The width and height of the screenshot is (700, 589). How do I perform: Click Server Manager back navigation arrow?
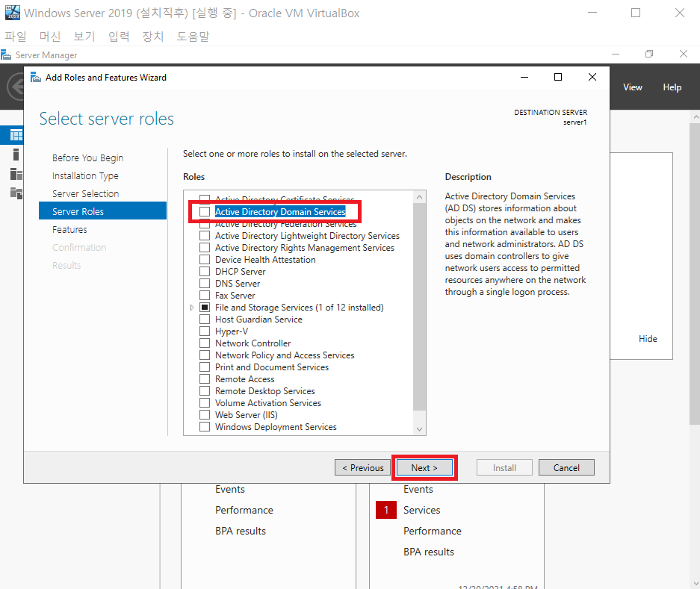click(16, 87)
